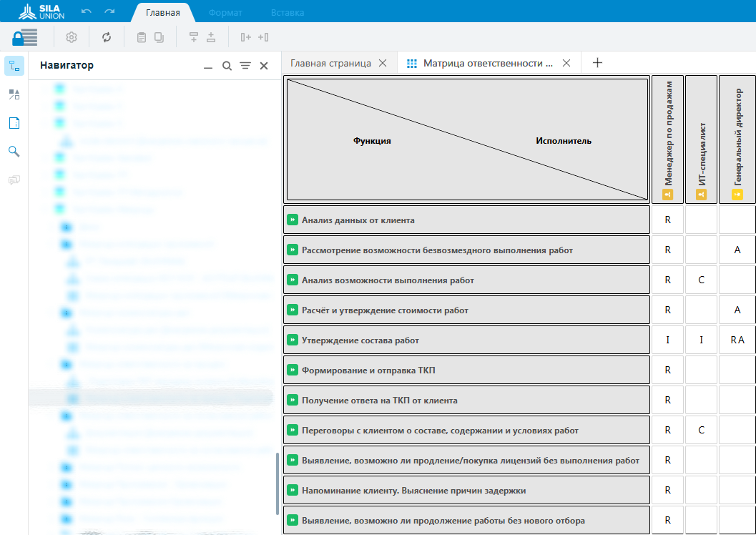Open the document properties sidebar icon

[14, 123]
